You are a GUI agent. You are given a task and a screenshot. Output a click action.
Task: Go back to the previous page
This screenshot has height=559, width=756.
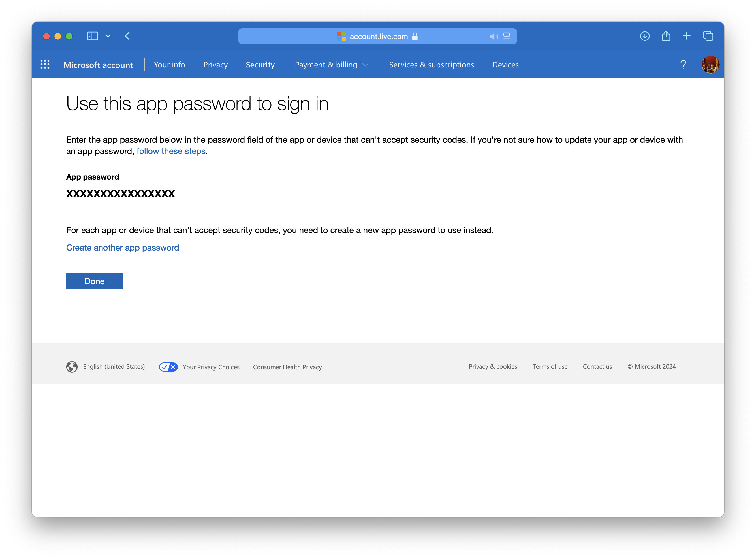coord(127,36)
